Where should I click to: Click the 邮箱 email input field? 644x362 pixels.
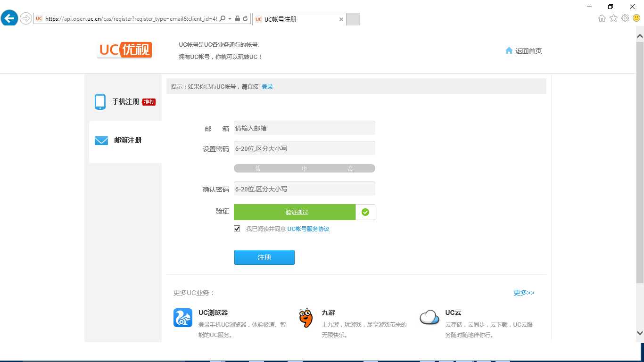coord(304,128)
